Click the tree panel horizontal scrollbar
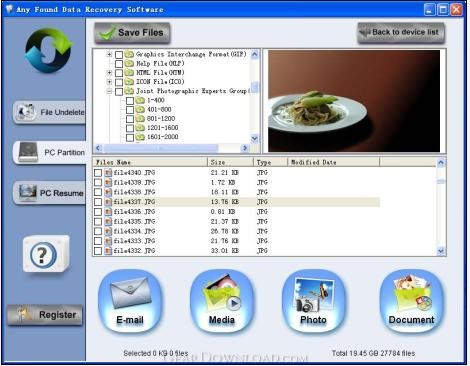 [x=172, y=148]
